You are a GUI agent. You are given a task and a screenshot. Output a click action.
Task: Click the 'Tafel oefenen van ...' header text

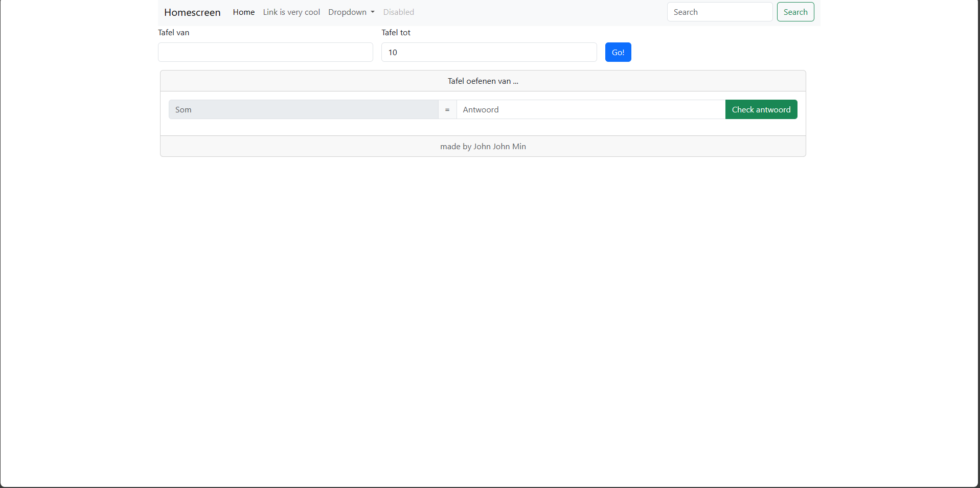[x=483, y=81]
